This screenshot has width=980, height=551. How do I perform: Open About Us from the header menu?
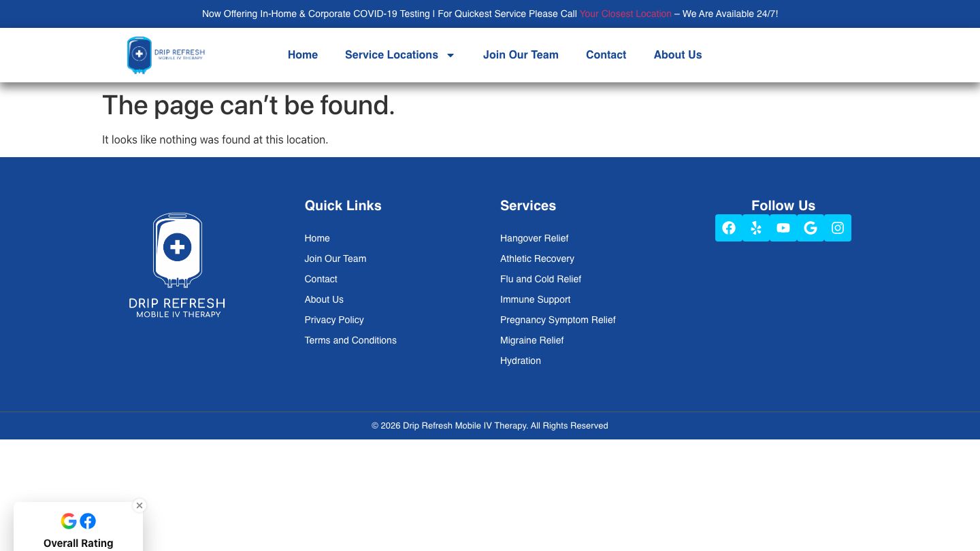click(678, 55)
